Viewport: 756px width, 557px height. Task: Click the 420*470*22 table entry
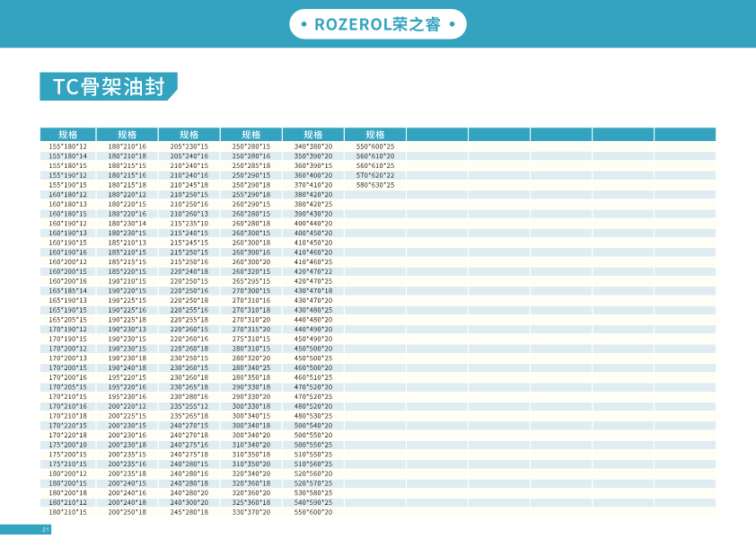(313, 271)
